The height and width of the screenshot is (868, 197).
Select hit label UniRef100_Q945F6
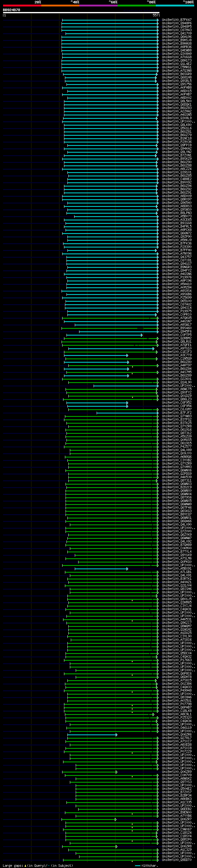[176, 332]
